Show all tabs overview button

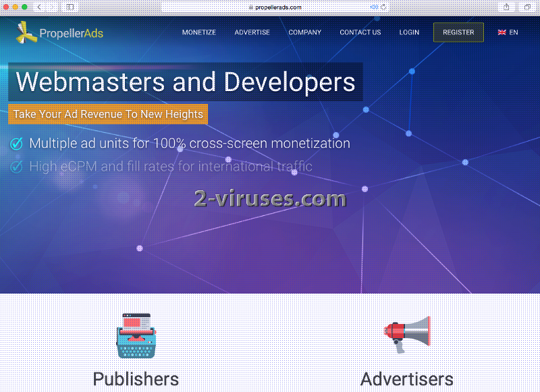coord(527,7)
